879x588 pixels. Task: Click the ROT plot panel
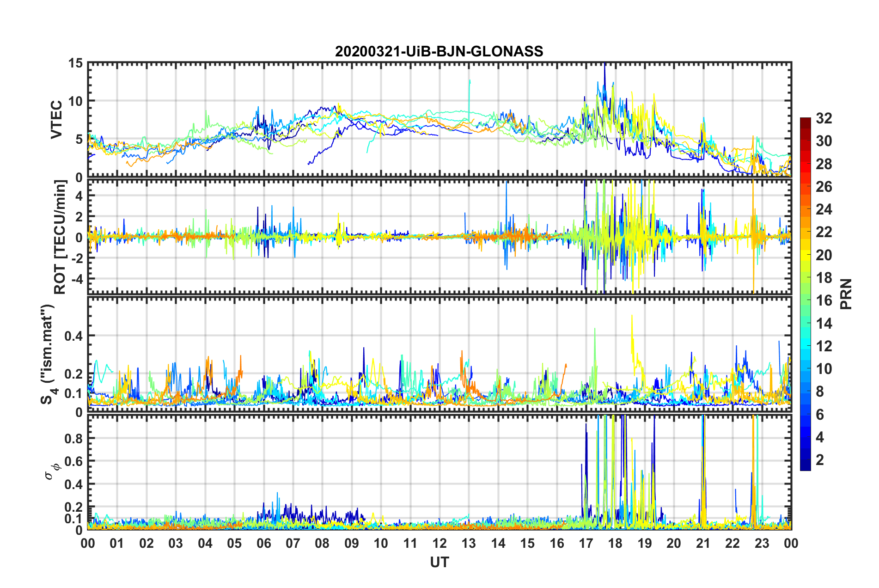(x=439, y=237)
